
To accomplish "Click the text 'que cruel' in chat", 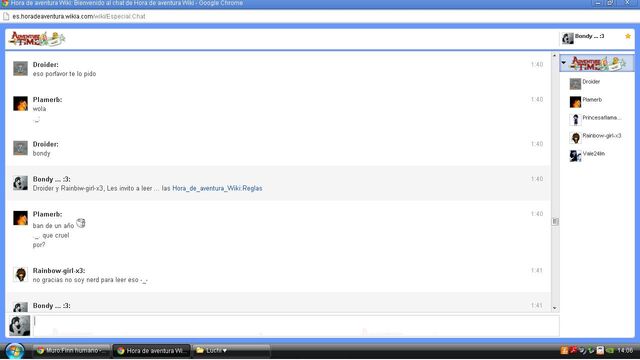I will [56, 236].
